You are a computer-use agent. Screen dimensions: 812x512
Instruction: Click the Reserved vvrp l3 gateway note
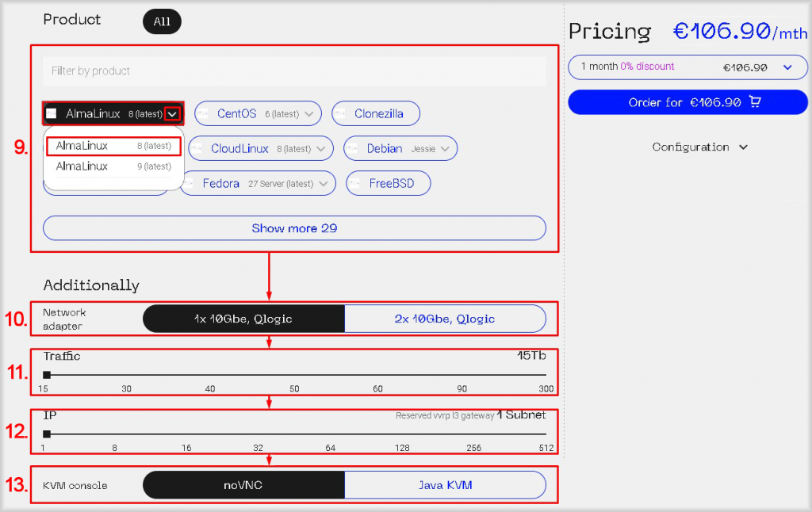click(x=445, y=415)
